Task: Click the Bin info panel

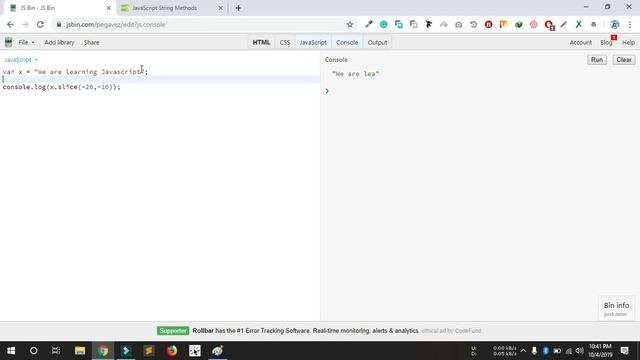Action: coord(616,309)
